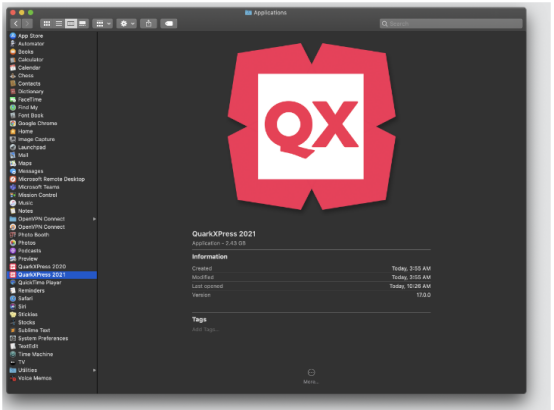
Task: Go back with the back arrow
Action: coord(16,24)
